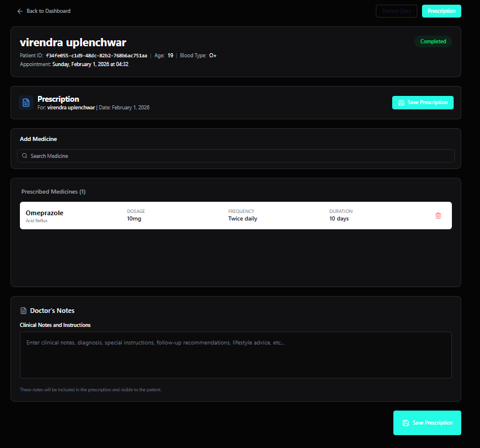Click the floppy icon in top Save button
This screenshot has height=448, width=480.
click(x=401, y=103)
